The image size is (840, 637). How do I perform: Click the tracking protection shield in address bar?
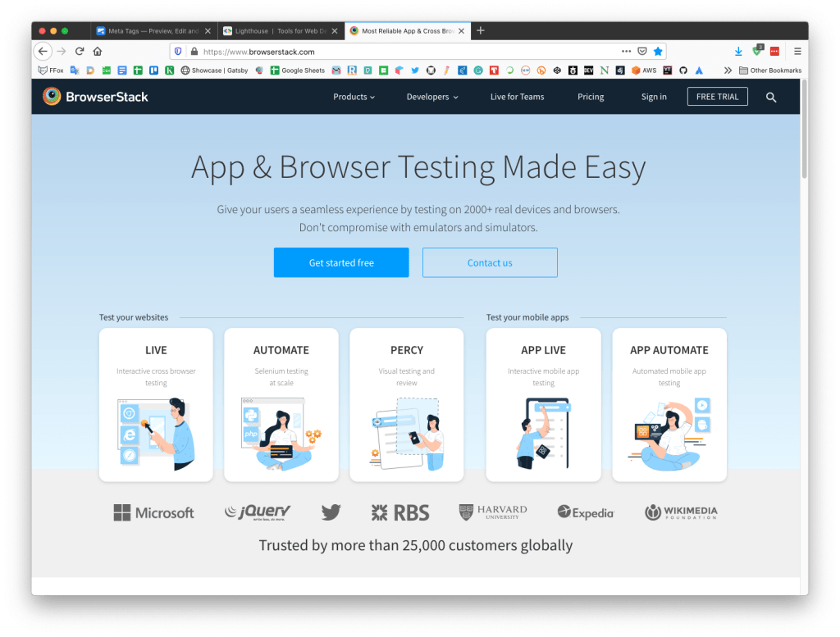pyautogui.click(x=178, y=52)
